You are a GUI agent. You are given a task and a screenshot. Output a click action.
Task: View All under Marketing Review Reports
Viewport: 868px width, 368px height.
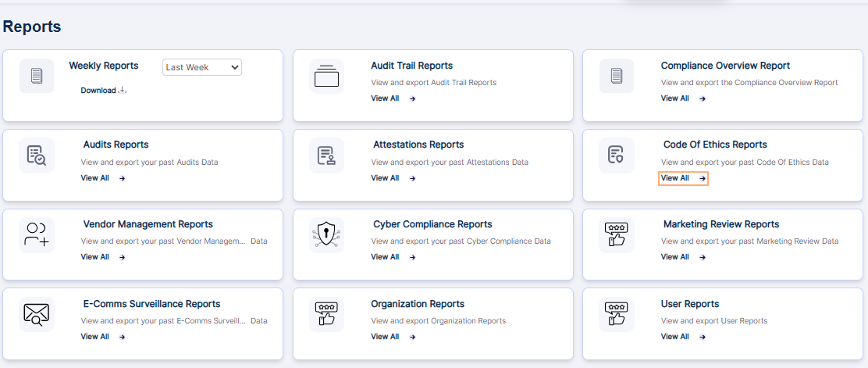tap(674, 256)
